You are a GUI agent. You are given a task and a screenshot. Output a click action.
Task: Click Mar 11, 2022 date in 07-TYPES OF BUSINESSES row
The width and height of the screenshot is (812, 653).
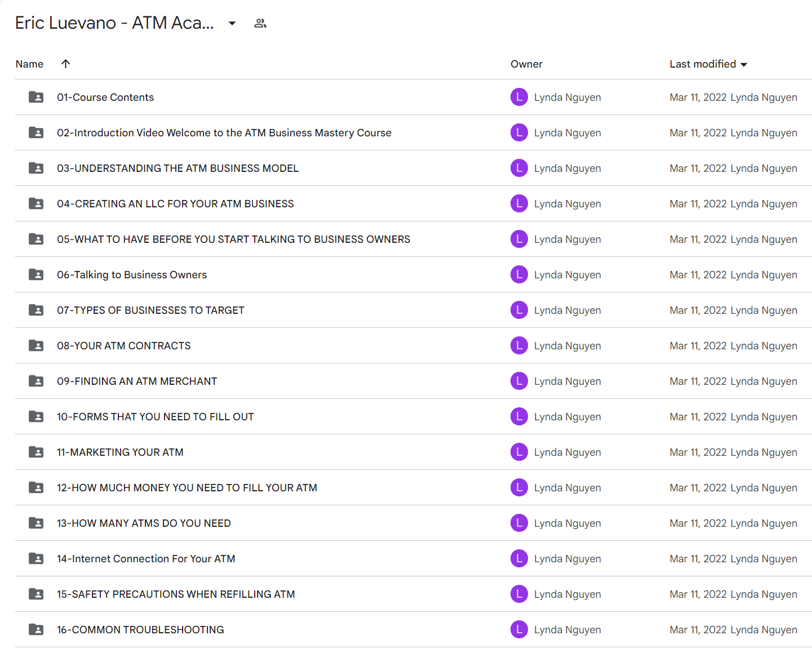[x=698, y=310]
